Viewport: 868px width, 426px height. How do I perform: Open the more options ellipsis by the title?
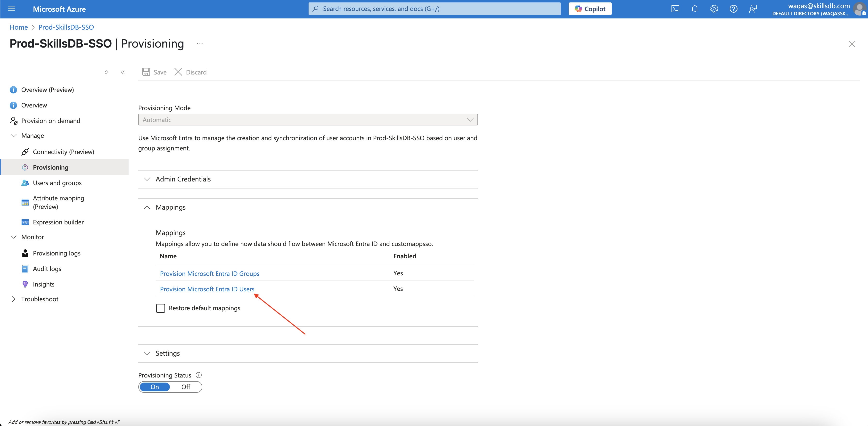200,43
